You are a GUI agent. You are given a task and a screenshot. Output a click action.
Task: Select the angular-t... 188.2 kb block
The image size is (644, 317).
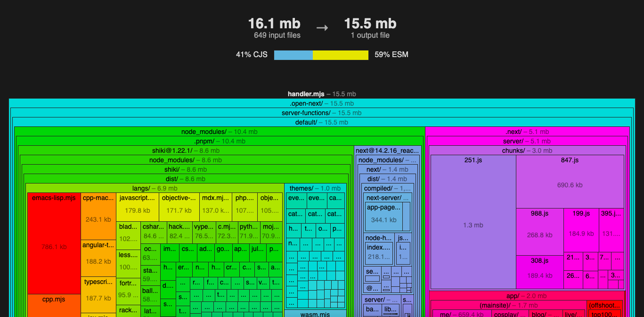point(98,258)
